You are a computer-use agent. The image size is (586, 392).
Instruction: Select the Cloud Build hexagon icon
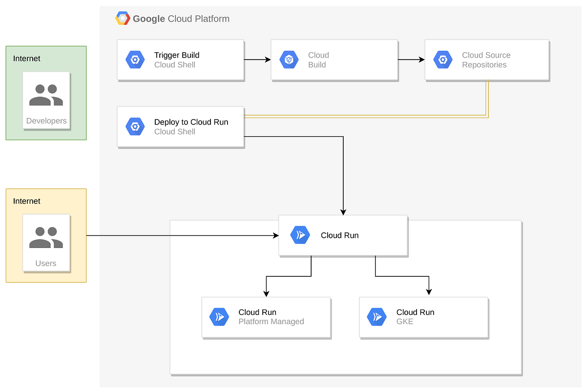[289, 60]
